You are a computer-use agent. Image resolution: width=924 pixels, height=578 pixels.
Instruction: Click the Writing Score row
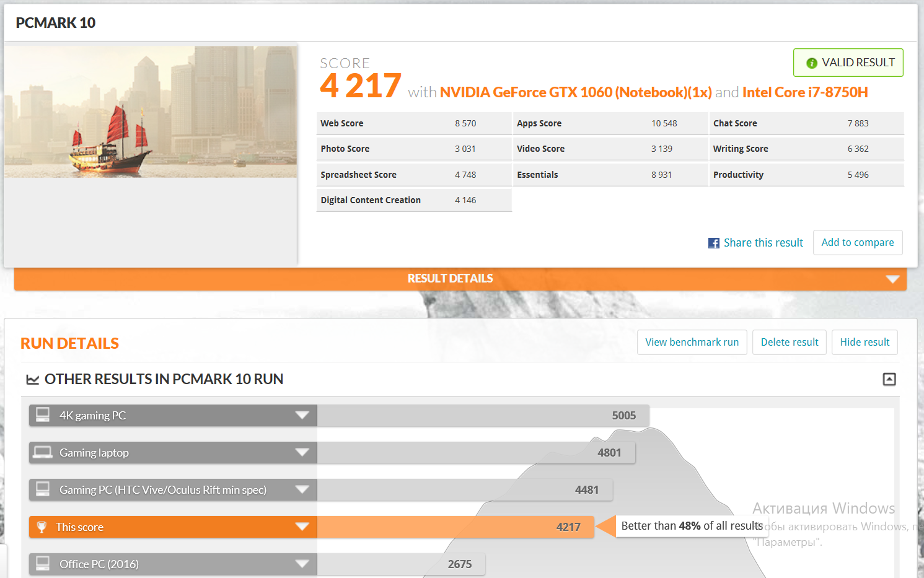tap(806, 149)
